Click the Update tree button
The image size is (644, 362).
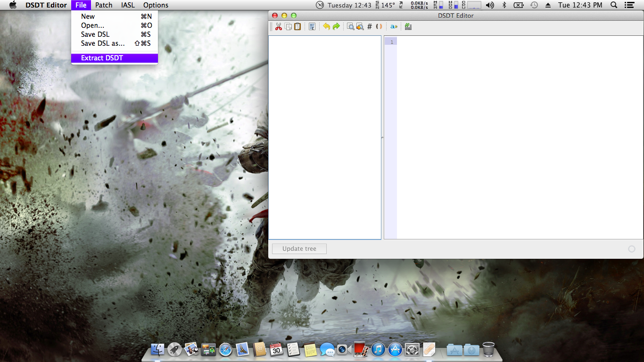pyautogui.click(x=299, y=249)
